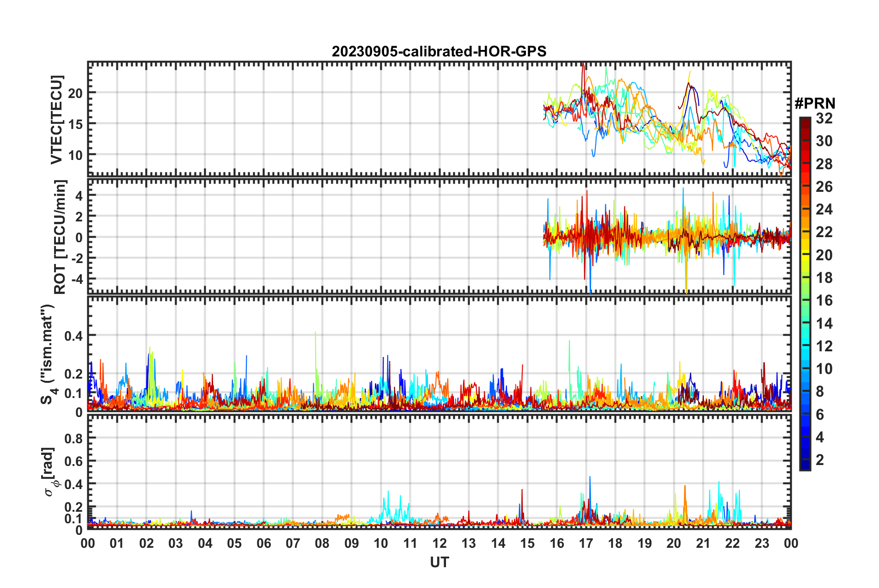Click colorbar tick label 26
The width and height of the screenshot is (879, 588).
[824, 187]
